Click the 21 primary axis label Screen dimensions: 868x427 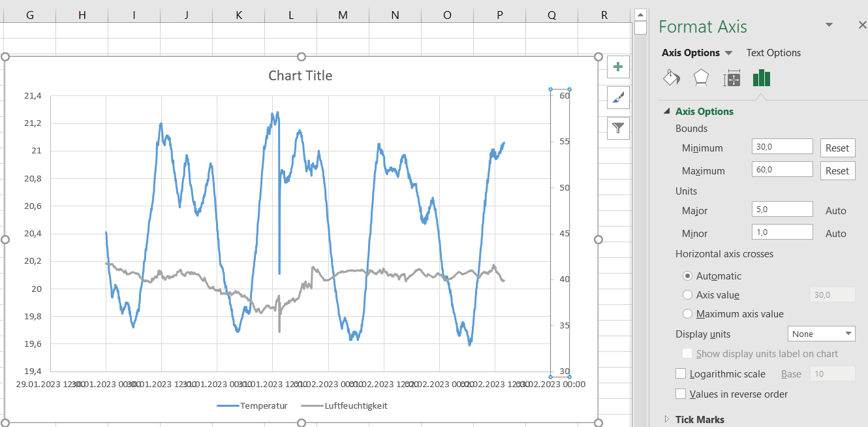[x=37, y=151]
